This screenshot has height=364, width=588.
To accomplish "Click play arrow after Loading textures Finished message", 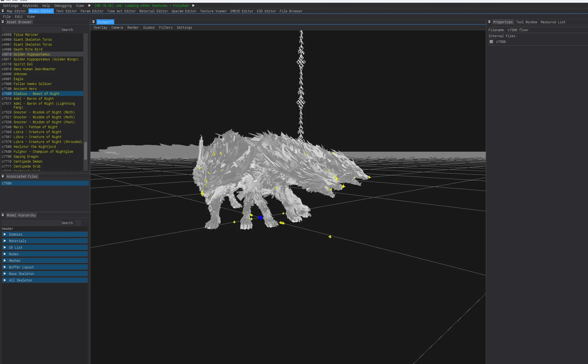I will pos(193,5).
